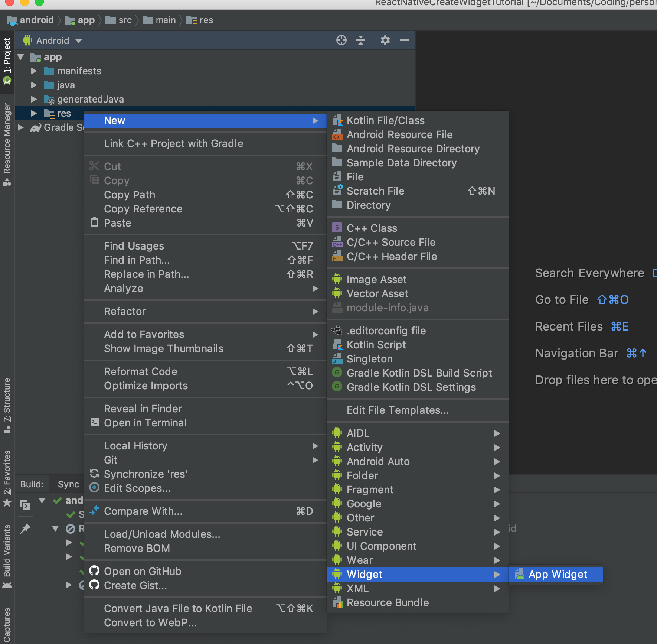Click the Compare With arrows icon
The image size is (657, 644).
click(95, 511)
